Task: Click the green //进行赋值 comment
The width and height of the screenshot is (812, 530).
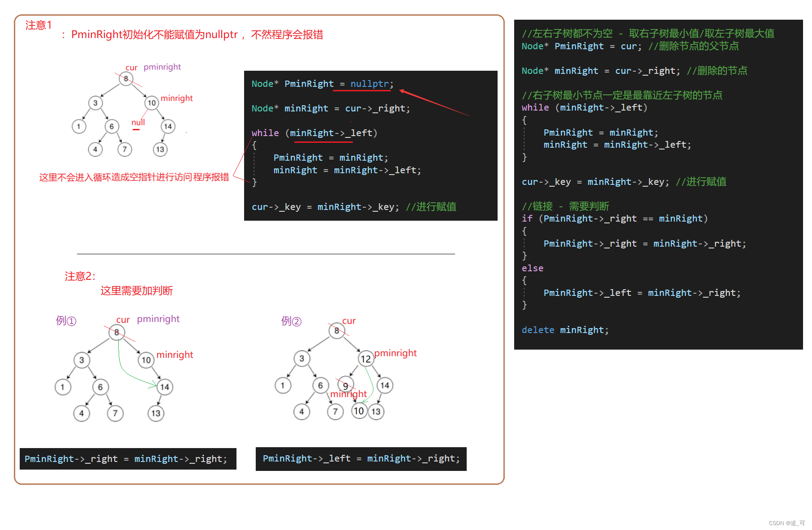Action: coord(431,206)
